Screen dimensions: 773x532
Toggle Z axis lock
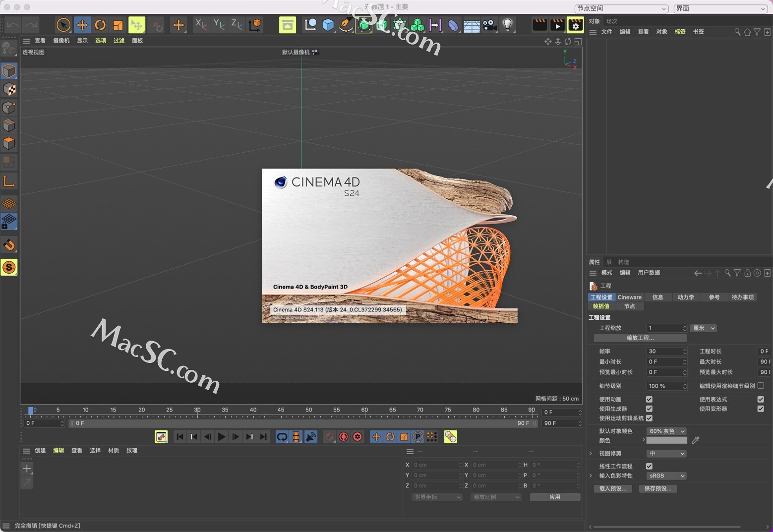237,24
